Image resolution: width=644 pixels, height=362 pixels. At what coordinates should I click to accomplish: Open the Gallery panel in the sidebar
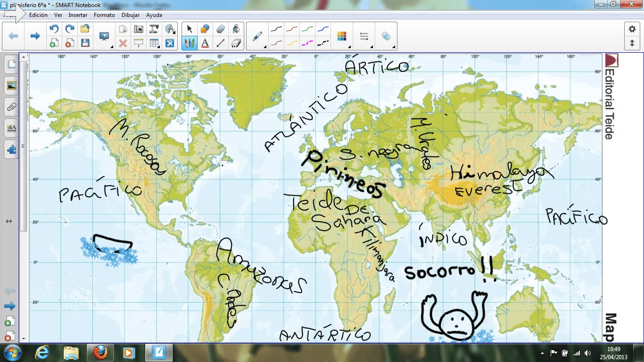coord(11,85)
